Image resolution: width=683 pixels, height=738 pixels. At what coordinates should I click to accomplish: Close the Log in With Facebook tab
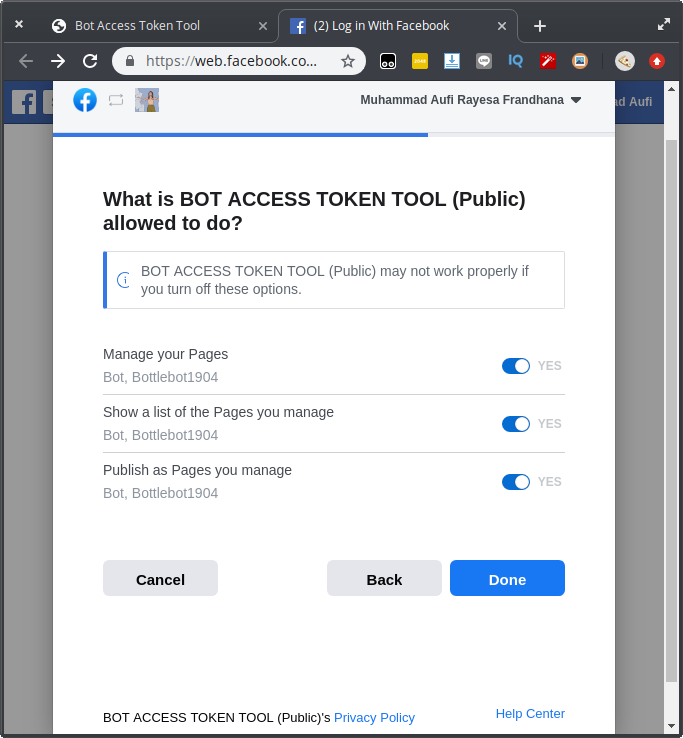click(x=502, y=26)
